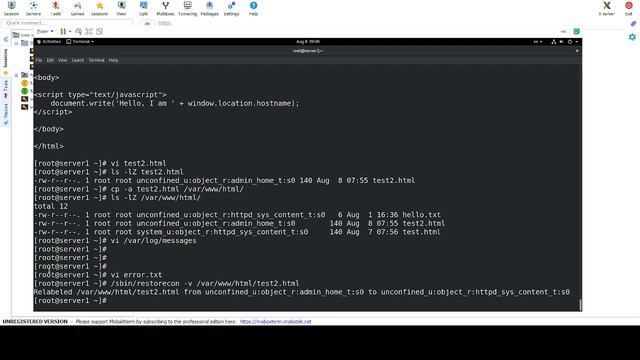The width and height of the screenshot is (640, 360).
Task: Click the X server icon
Action: [607, 8]
